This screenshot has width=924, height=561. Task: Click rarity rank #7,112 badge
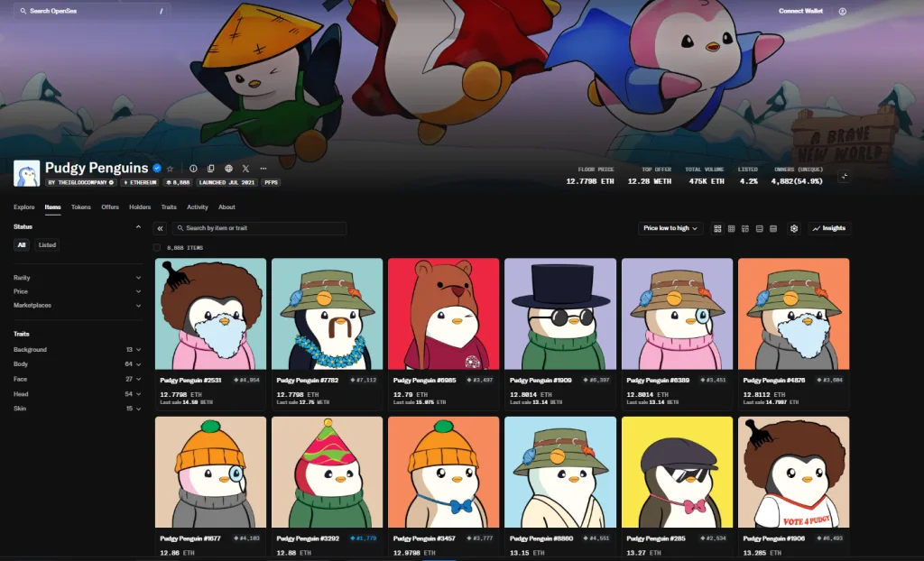click(x=363, y=380)
